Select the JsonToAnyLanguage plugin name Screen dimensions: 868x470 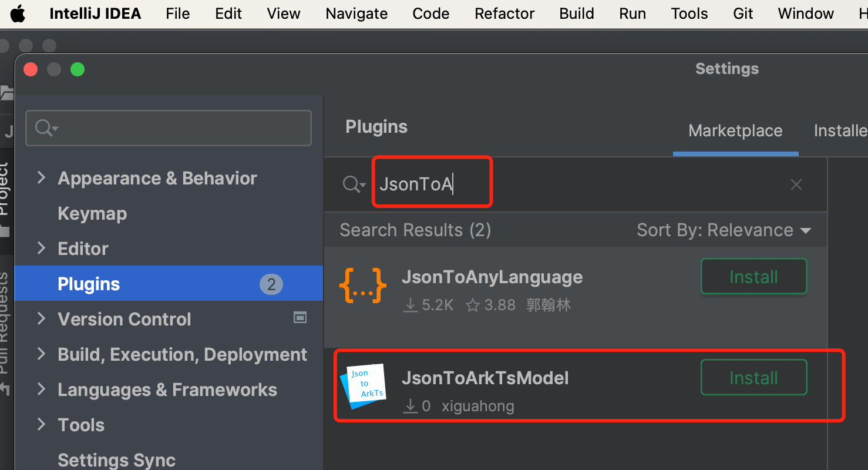pyautogui.click(x=492, y=277)
